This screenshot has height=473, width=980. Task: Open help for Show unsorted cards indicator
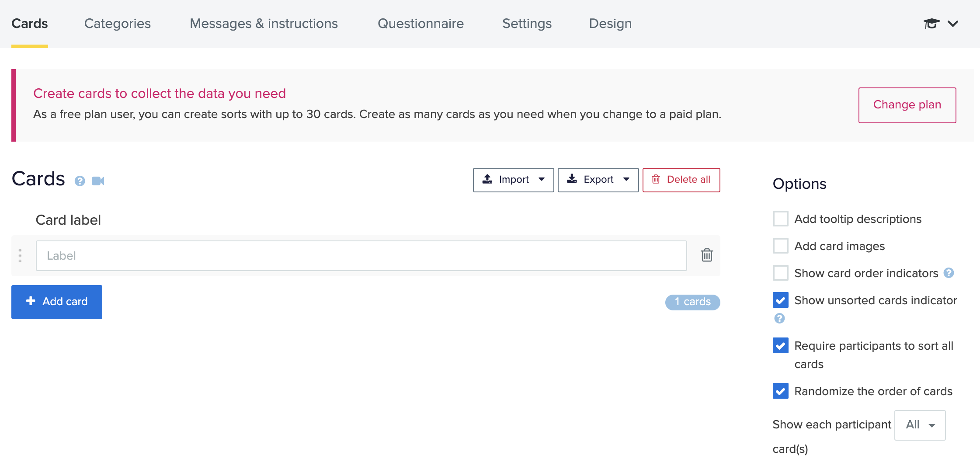click(x=779, y=319)
